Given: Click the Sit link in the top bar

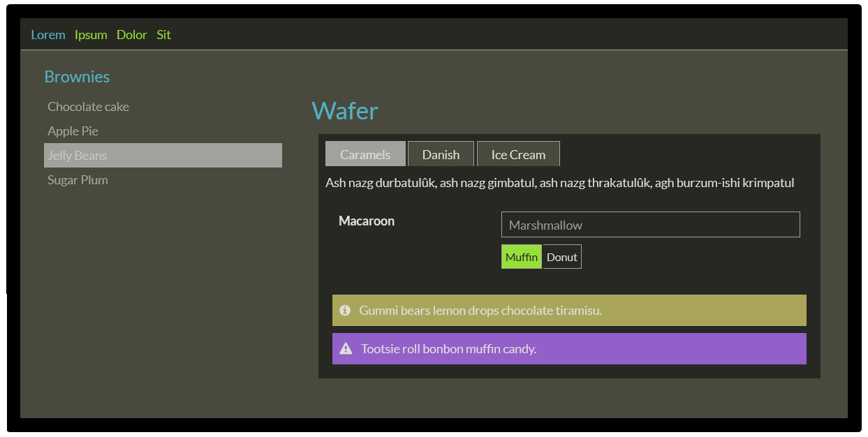Looking at the screenshot, I should click(163, 35).
